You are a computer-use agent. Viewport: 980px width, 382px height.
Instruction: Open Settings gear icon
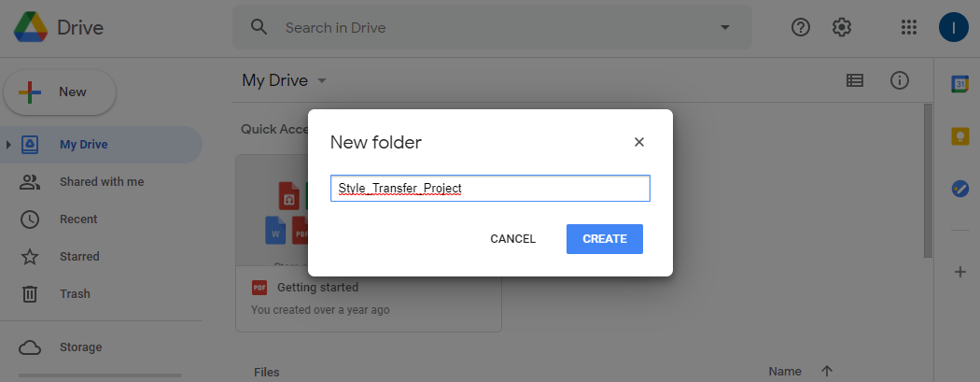(x=842, y=27)
